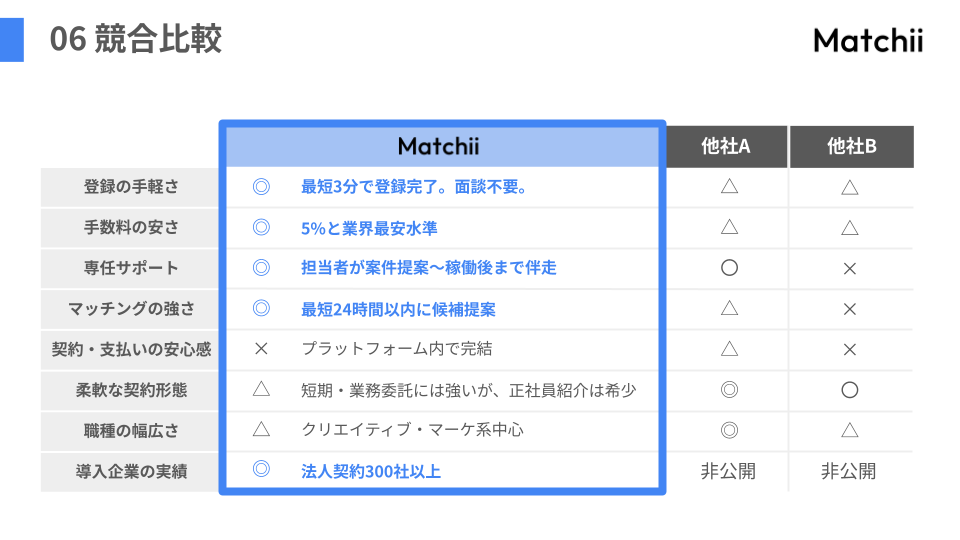The height and width of the screenshot is (540, 960).
Task: Click the 最短24時間以内に候補提案 text
Action: click(x=398, y=309)
